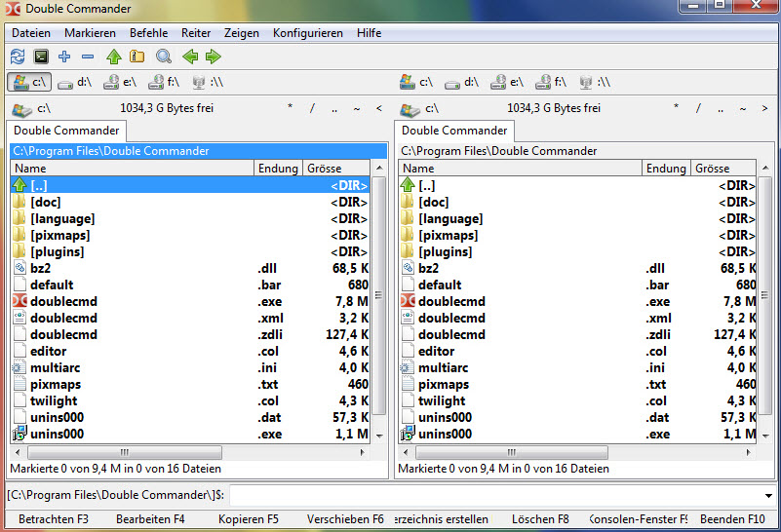781x532 pixels.
Task: Click the green left-arrow toolbar icon
Action: pos(190,57)
